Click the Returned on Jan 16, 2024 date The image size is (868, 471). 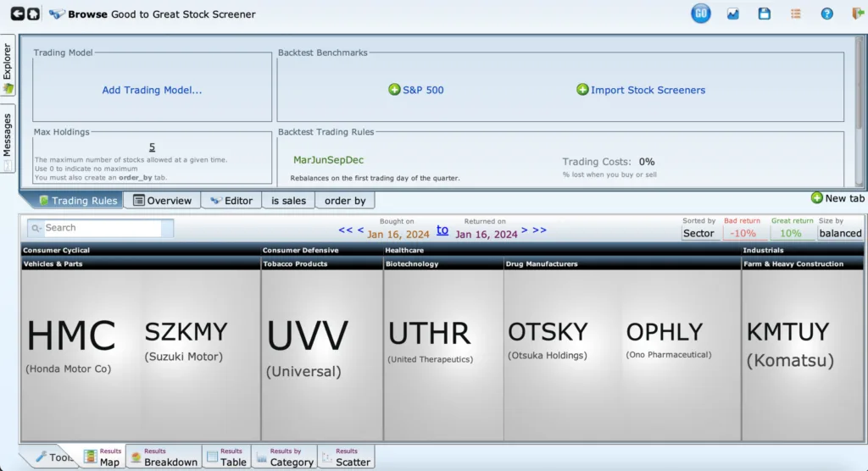[x=486, y=234]
